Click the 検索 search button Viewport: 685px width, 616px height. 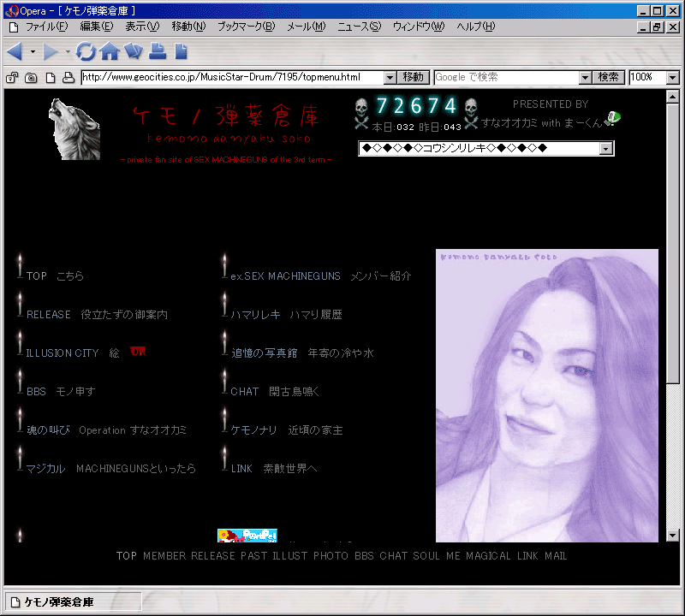pyautogui.click(x=608, y=78)
